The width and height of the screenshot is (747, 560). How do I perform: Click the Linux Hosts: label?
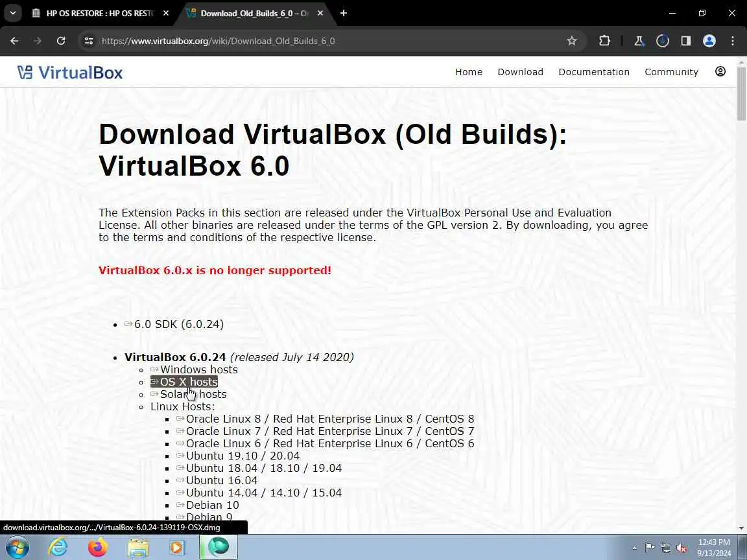[183, 406]
